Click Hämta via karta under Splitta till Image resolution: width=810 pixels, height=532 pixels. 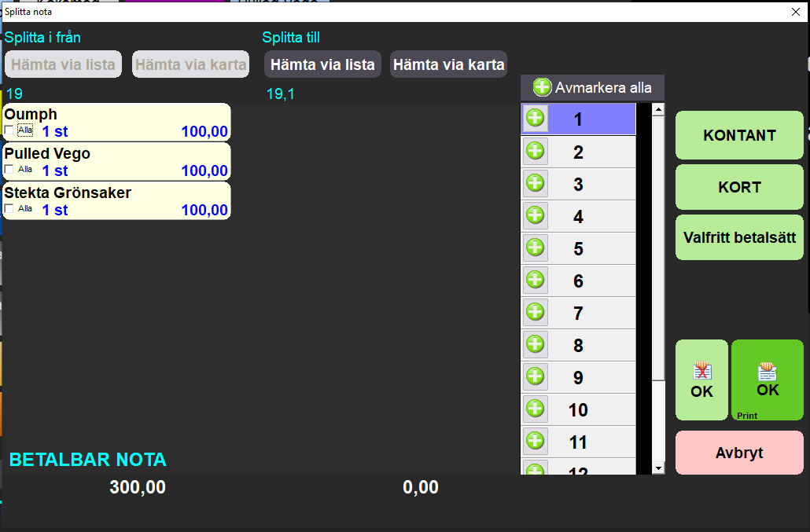[x=448, y=64]
